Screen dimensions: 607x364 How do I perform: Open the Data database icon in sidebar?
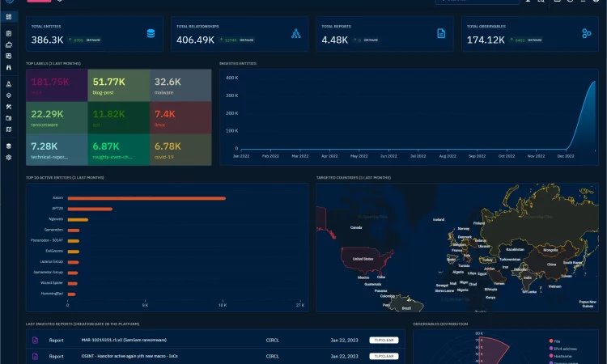[9, 146]
